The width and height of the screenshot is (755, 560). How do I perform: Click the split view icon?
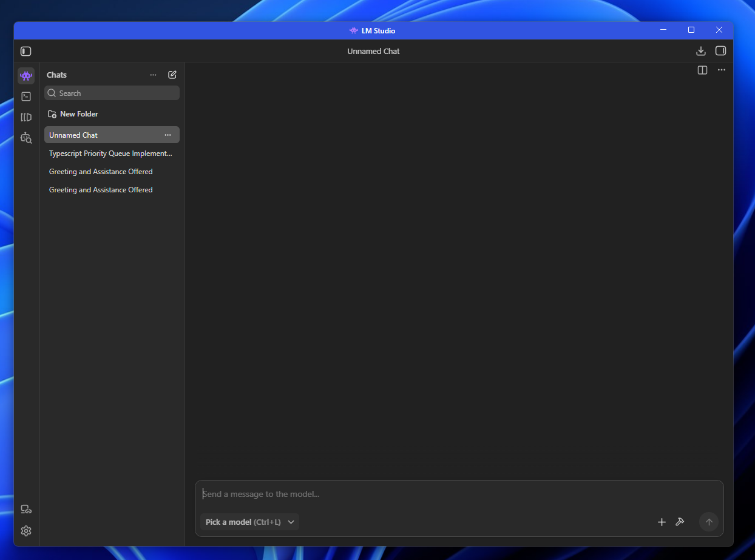702,70
